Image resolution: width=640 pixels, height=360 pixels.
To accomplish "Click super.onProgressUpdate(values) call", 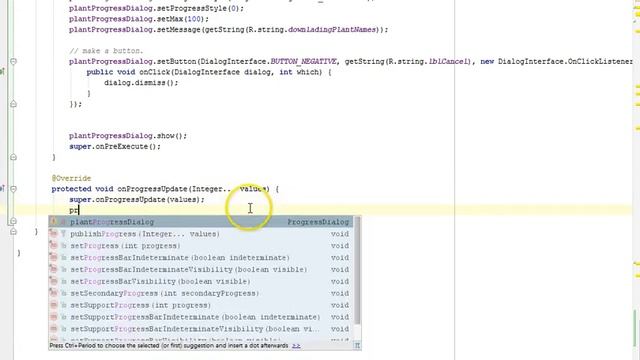I will click(x=137, y=200).
